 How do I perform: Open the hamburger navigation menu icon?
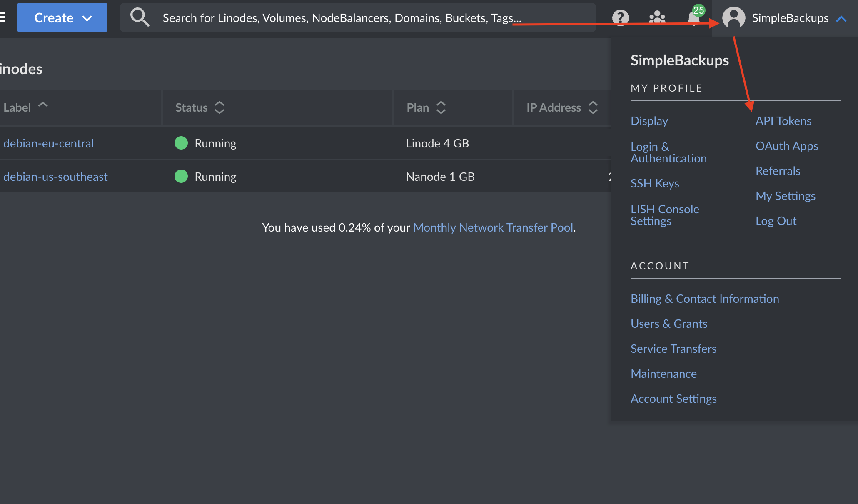[x=2, y=17]
